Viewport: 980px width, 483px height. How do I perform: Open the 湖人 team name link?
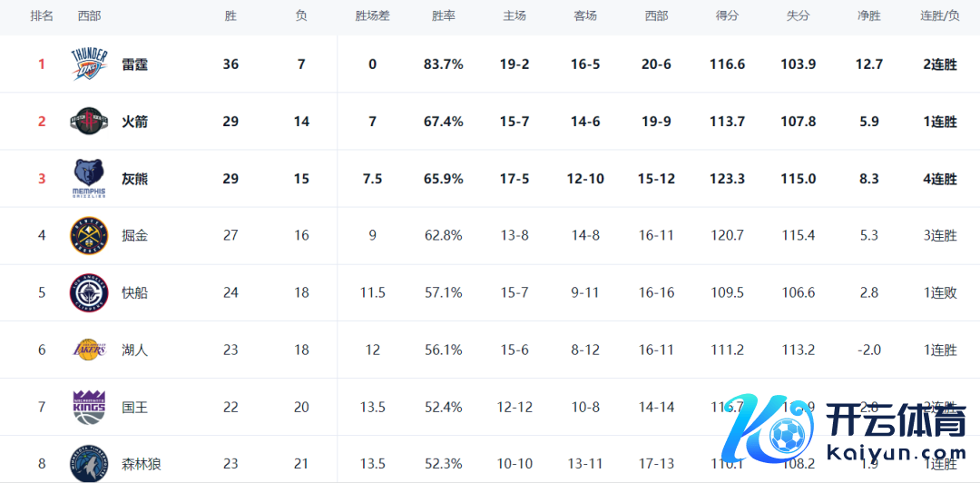tap(135, 350)
